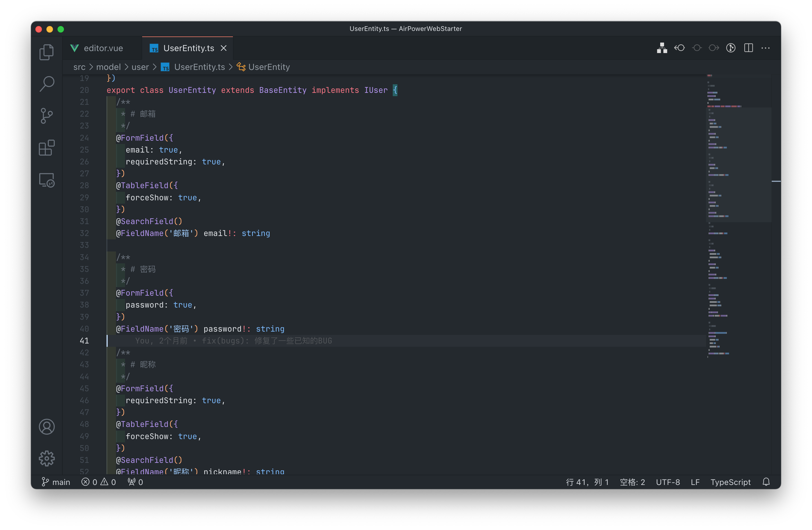Expand the UserEntity symbol breadcrumb
Viewport: 812px width, 530px height.
click(x=269, y=67)
